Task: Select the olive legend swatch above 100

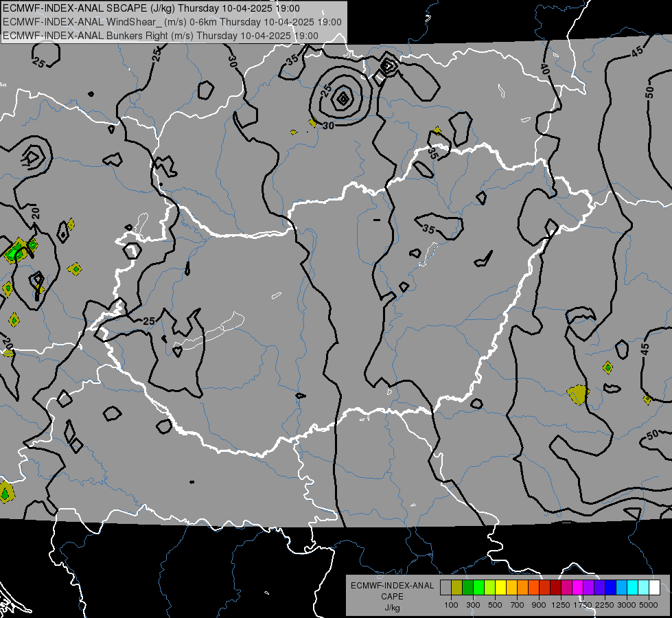Action: (457, 588)
